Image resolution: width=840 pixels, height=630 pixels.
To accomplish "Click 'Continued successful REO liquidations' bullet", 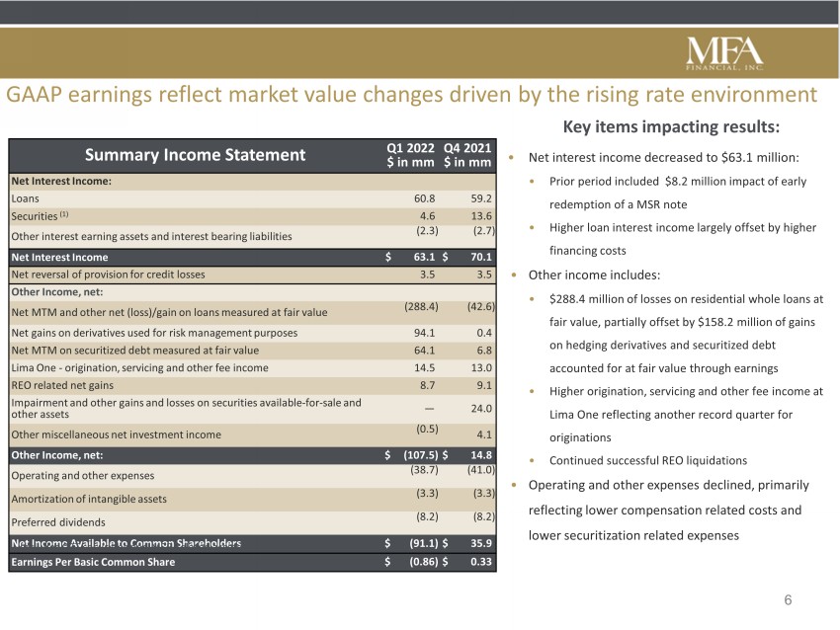I will click(x=648, y=460).
